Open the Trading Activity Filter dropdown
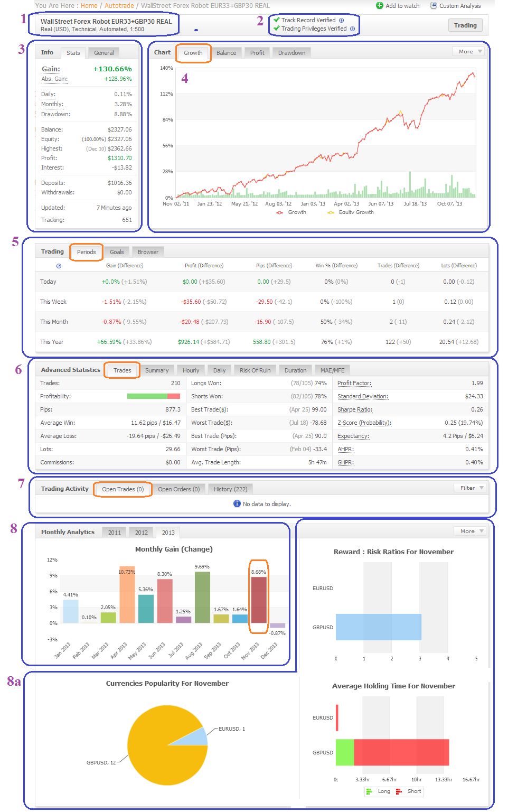 pos(470,488)
